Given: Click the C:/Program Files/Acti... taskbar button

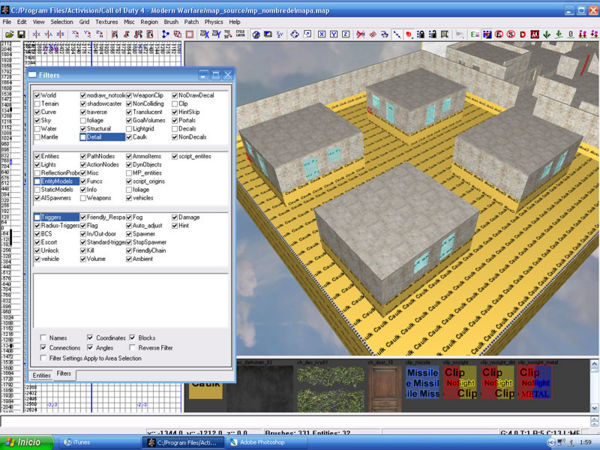Looking at the screenshot, I should pos(183,442).
